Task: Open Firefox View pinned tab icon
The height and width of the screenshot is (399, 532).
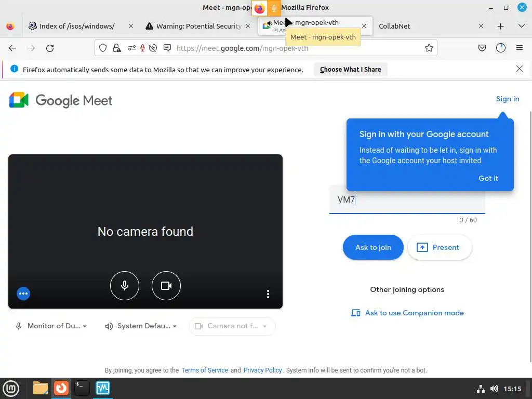Action: (10, 26)
